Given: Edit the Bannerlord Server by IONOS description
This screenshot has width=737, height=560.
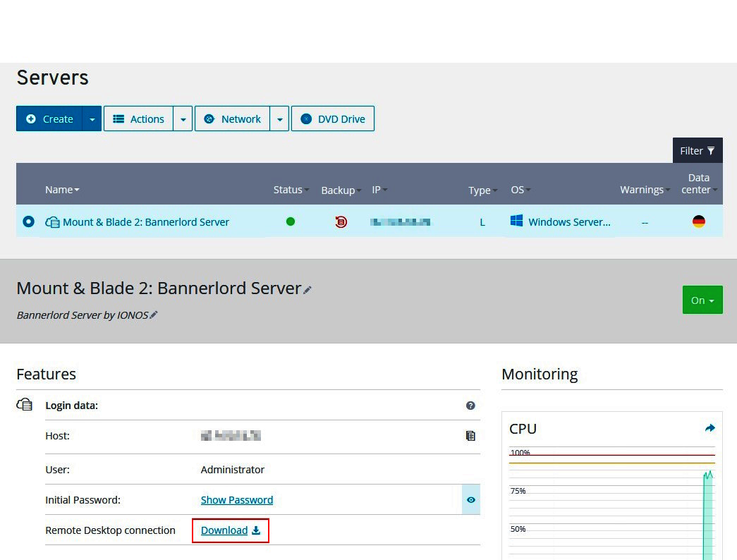Looking at the screenshot, I should pyautogui.click(x=154, y=315).
